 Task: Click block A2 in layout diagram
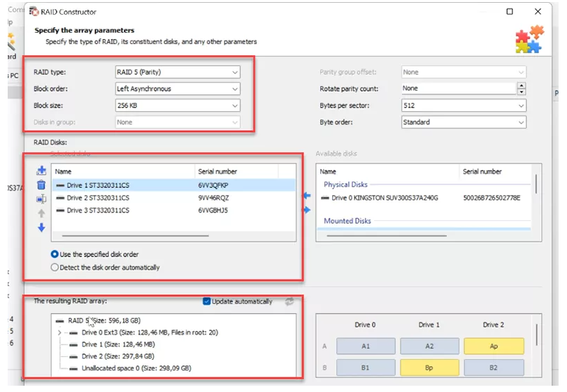429,346
